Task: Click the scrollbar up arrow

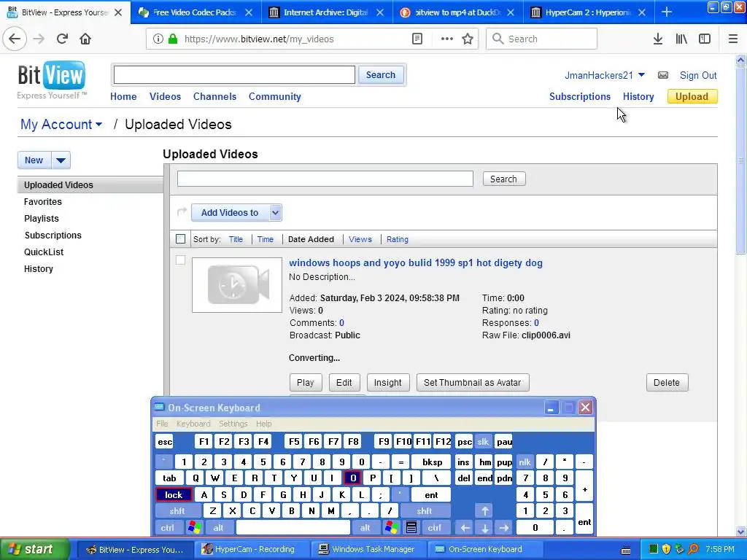Action: click(x=741, y=60)
